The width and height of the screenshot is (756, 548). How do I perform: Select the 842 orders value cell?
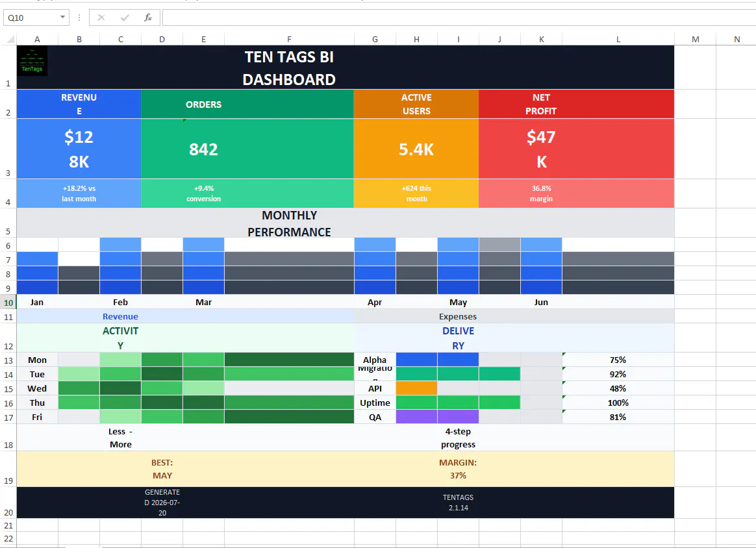click(247, 149)
